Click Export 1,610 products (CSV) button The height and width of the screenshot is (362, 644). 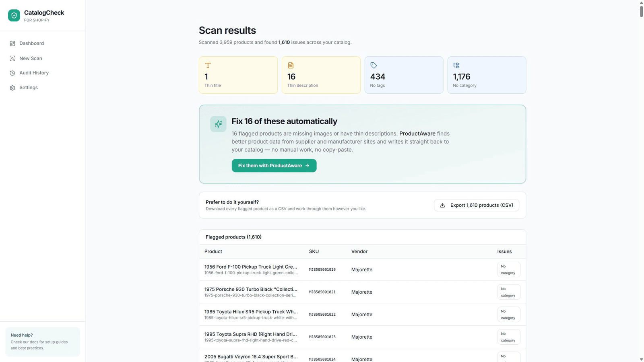click(x=477, y=205)
